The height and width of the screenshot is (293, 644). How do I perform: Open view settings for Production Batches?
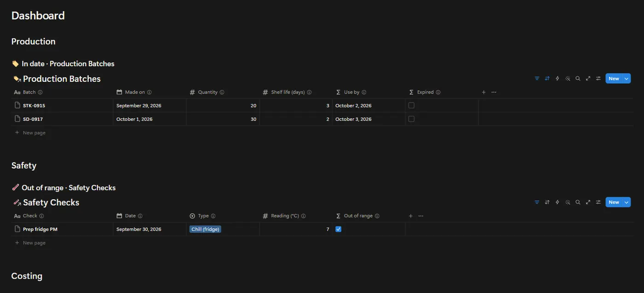[x=598, y=79]
